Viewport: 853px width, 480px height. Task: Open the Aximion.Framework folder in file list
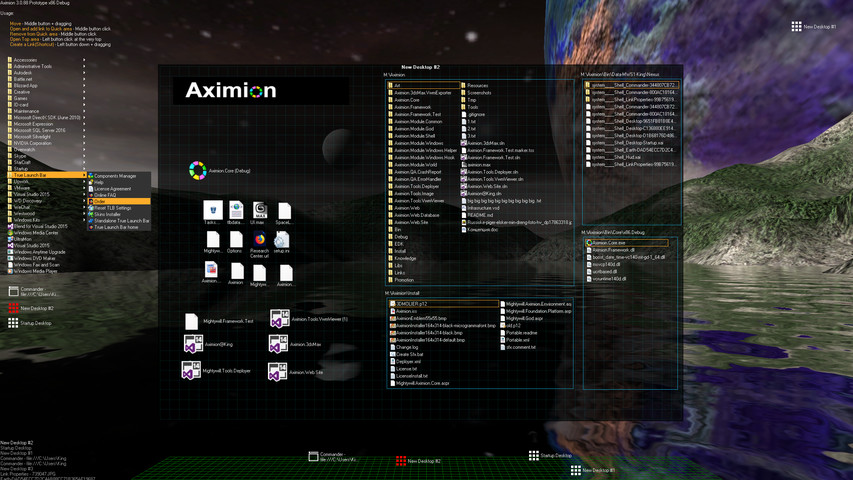412,107
